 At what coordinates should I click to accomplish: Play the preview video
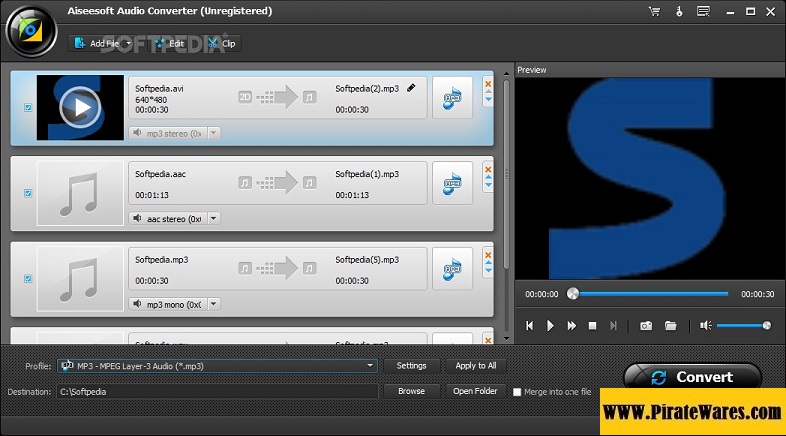pyautogui.click(x=550, y=325)
